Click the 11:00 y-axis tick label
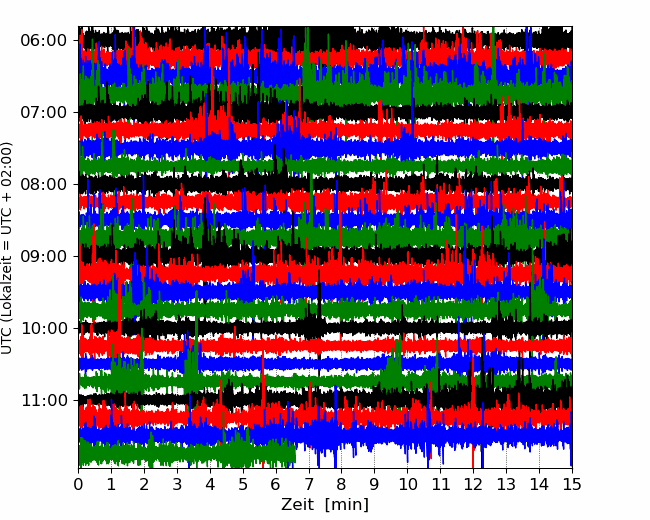Viewport: 650px width, 520px height. click(44, 401)
